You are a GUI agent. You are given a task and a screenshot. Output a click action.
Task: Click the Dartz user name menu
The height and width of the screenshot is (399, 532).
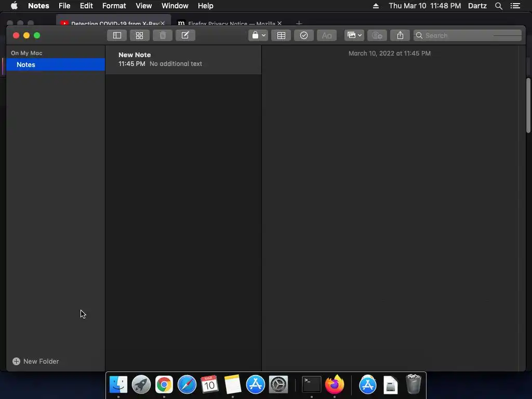click(x=477, y=6)
